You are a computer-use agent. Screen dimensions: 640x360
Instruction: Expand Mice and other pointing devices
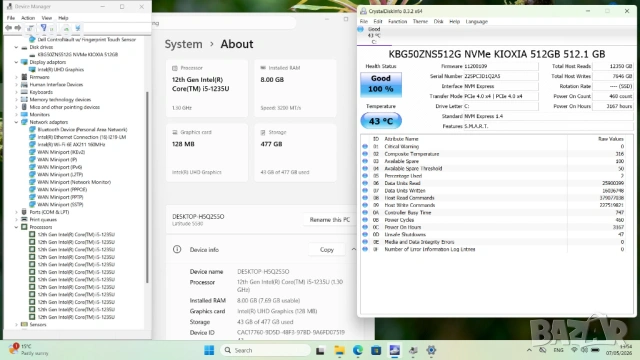(16, 107)
